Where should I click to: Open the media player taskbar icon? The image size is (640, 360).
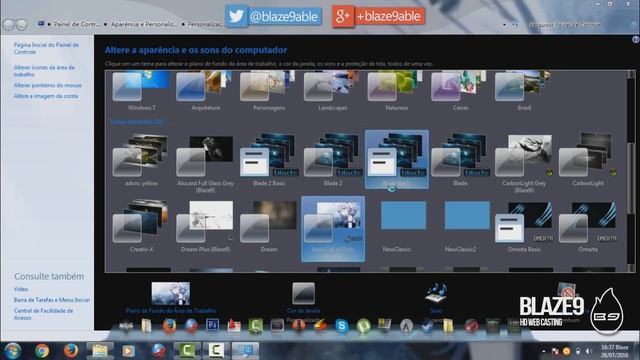point(129,351)
